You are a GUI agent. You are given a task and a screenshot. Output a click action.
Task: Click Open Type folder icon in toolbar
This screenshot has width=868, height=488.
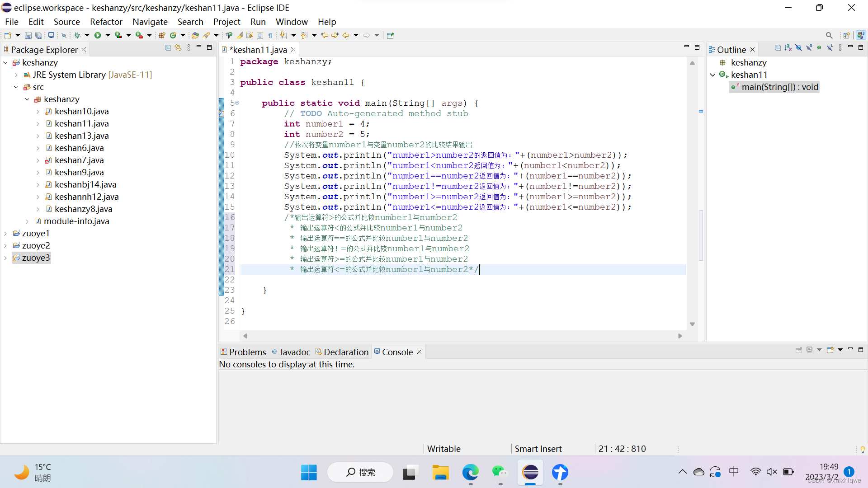pyautogui.click(x=195, y=35)
